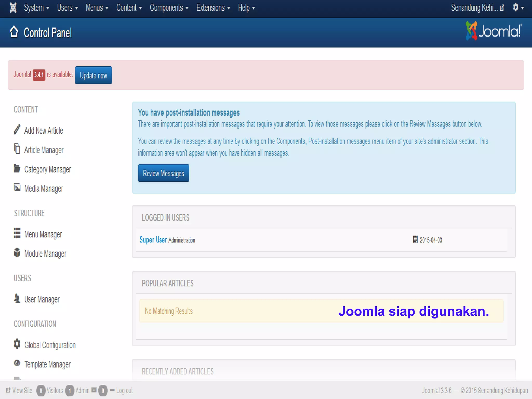The width and height of the screenshot is (532, 399).
Task: Click the Popular Articles panel header
Action: [168, 283]
